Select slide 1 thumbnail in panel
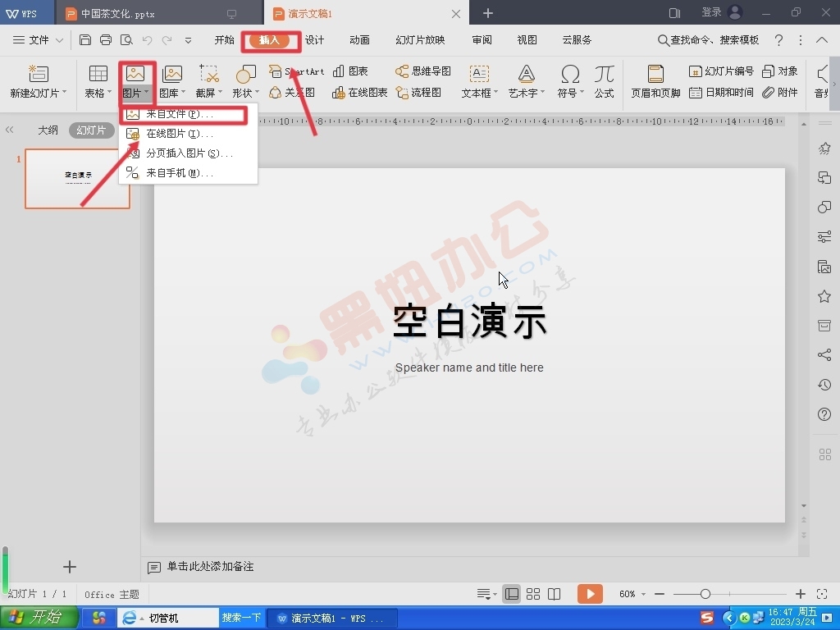Image resolution: width=840 pixels, height=630 pixels. click(77, 179)
